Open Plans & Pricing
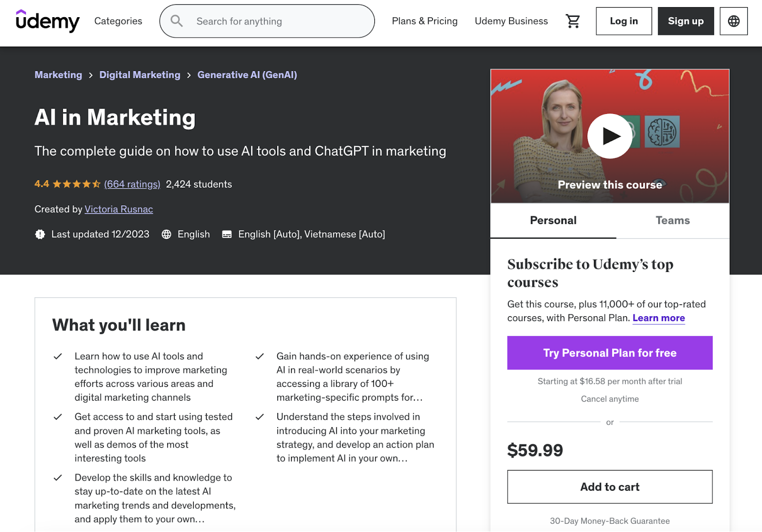Image resolution: width=762 pixels, height=532 pixels. [424, 21]
